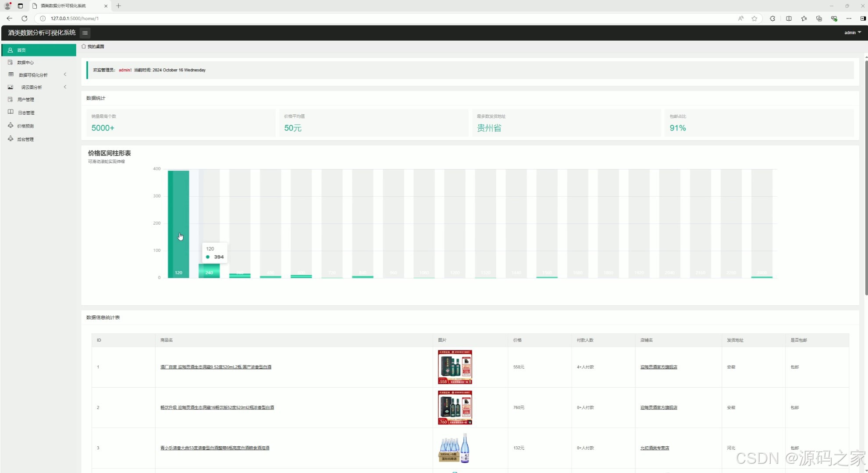Toggle the hamburger sidebar menu button
This screenshot has width=868, height=473.
coord(85,33)
